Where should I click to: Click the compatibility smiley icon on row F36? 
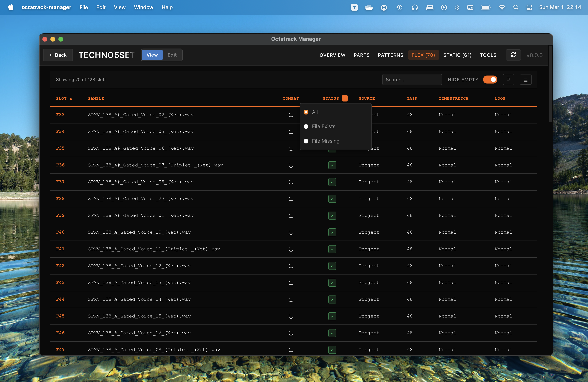291,165
